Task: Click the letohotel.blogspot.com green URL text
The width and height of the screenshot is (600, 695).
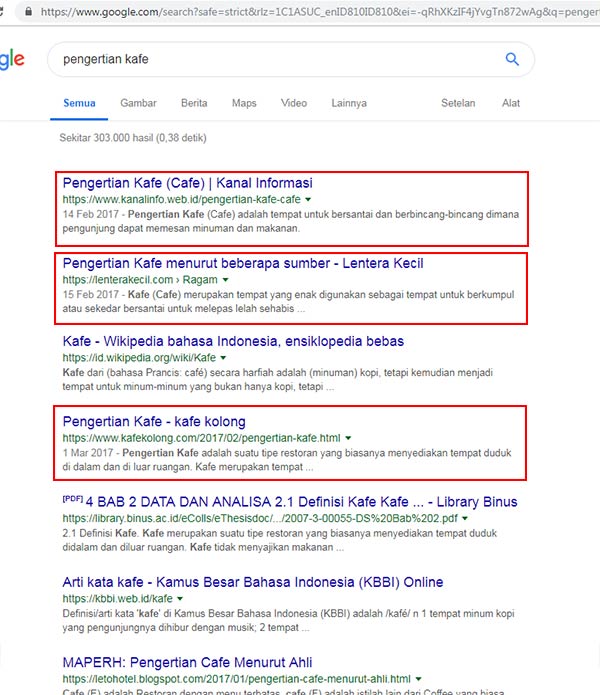Action: tap(237, 679)
